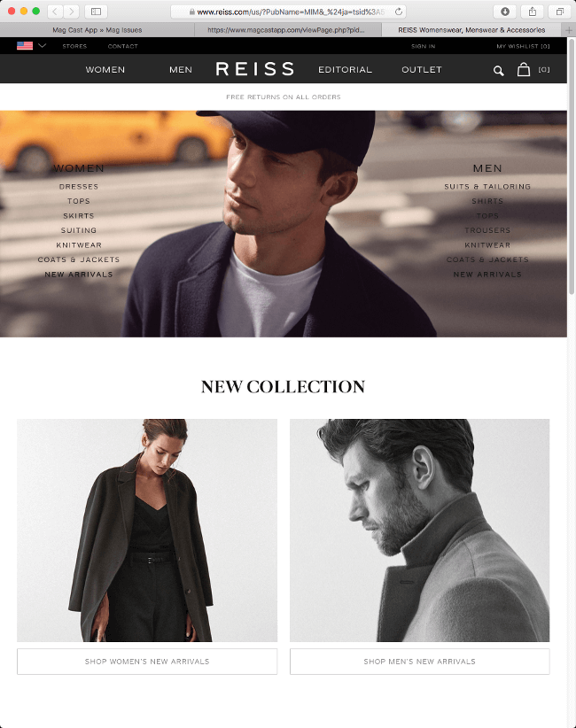Click the Safari sidebar toggle icon
This screenshot has height=728, width=576.
click(x=97, y=12)
